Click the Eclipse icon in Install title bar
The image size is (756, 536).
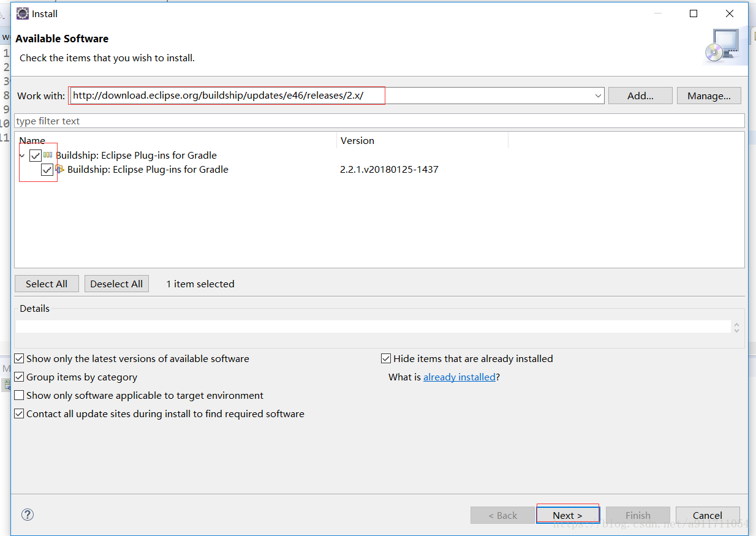coord(23,13)
